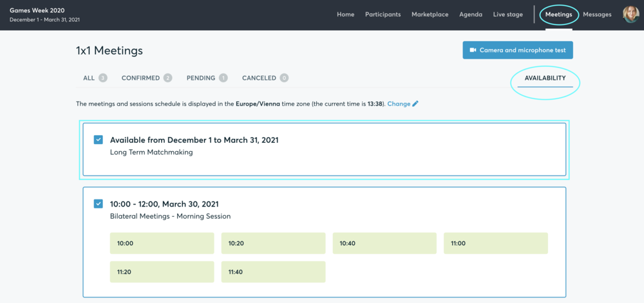
Task: Click the video camera icon on test button
Action: tap(473, 50)
